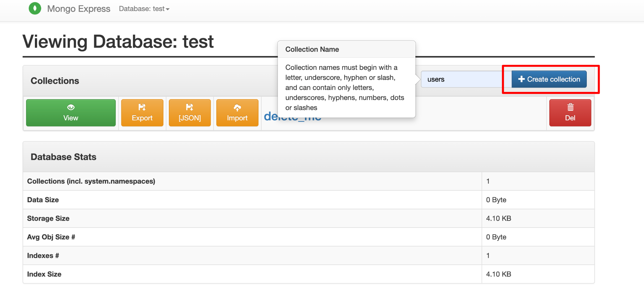Click the trash can icon above Del
644x299 pixels.
click(570, 107)
